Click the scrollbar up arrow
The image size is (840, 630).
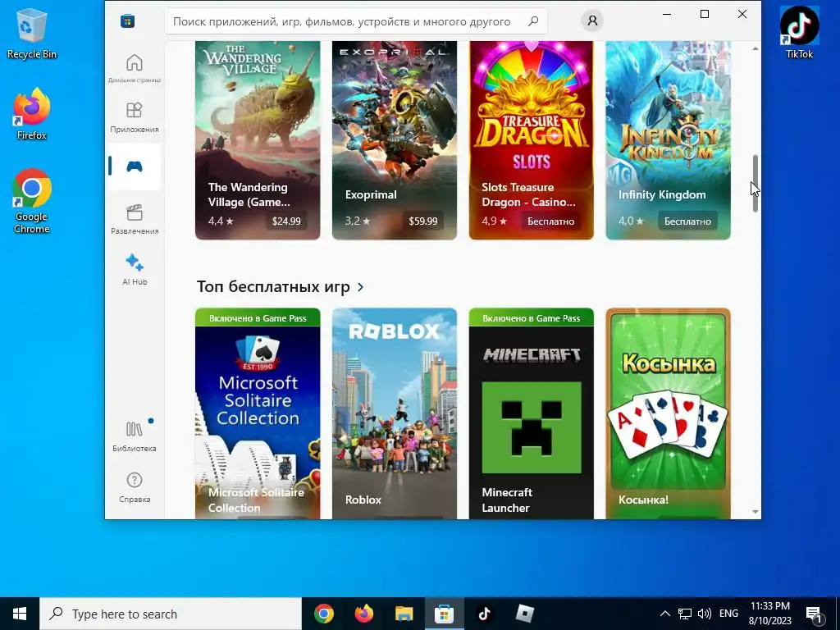[756, 48]
